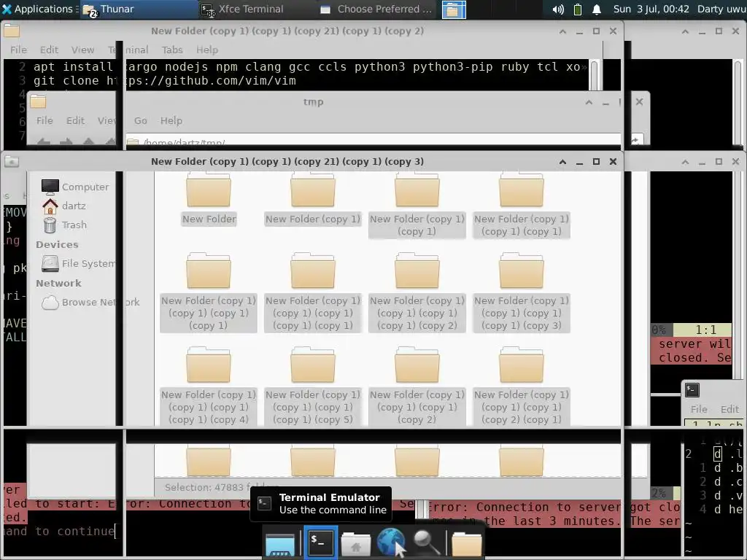Click the green battery indicator icon
The width and height of the screenshot is (747, 560).
pyautogui.click(x=578, y=9)
